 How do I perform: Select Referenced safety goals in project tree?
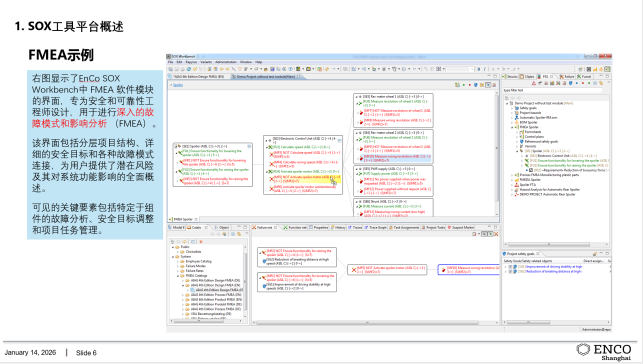pyautogui.click(x=539, y=141)
